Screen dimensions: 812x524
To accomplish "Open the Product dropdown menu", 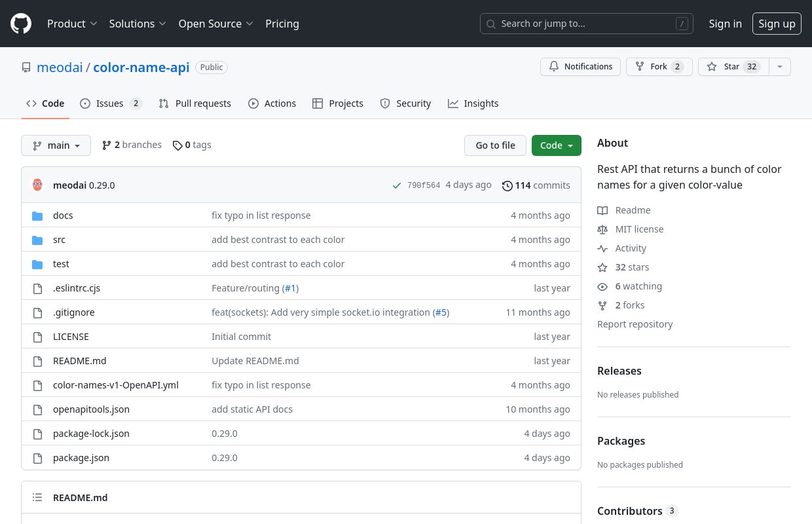I will [72, 24].
